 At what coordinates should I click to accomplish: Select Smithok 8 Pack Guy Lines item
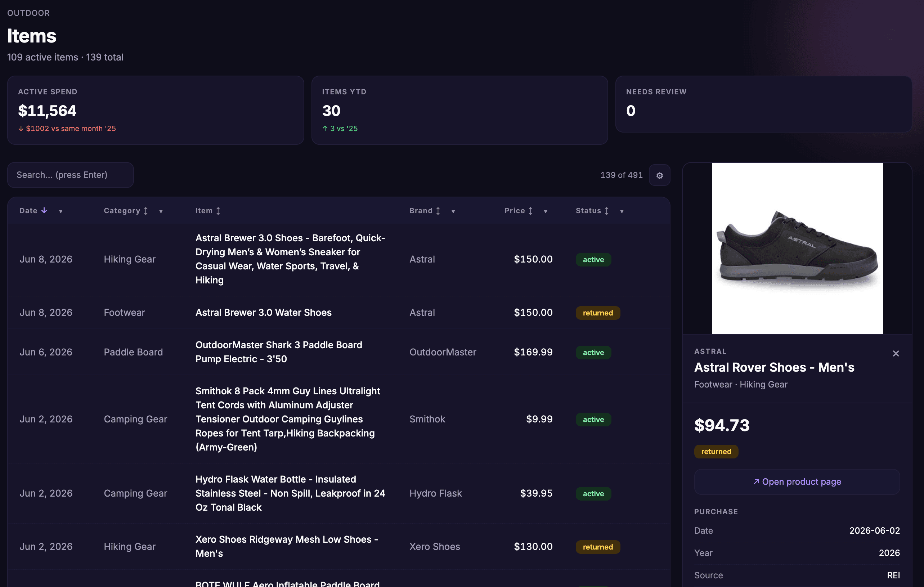click(x=287, y=419)
